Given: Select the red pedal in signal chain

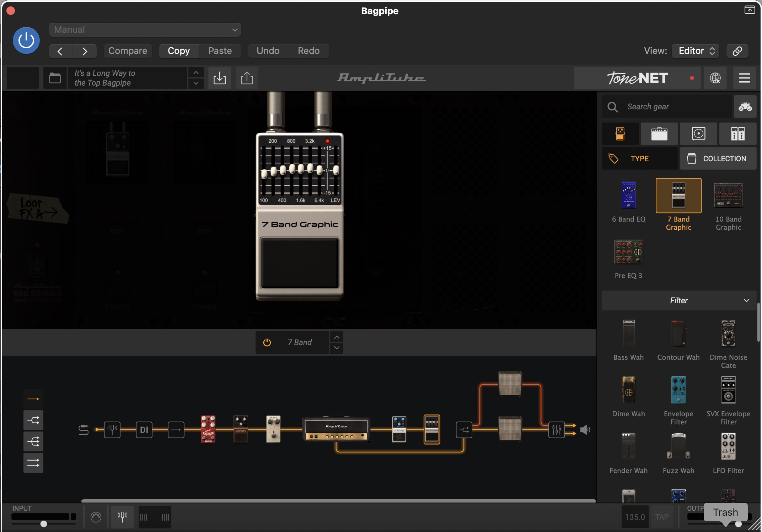Looking at the screenshot, I should coord(208,429).
